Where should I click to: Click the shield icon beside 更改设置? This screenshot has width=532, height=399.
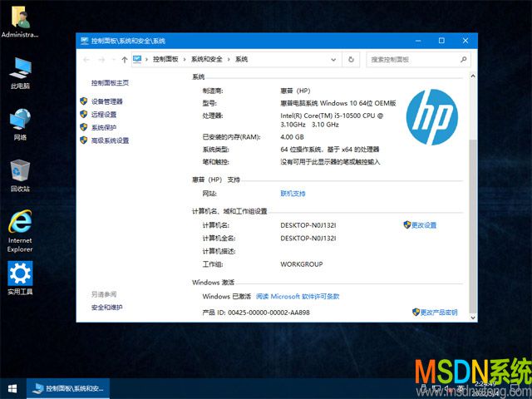[x=407, y=224]
